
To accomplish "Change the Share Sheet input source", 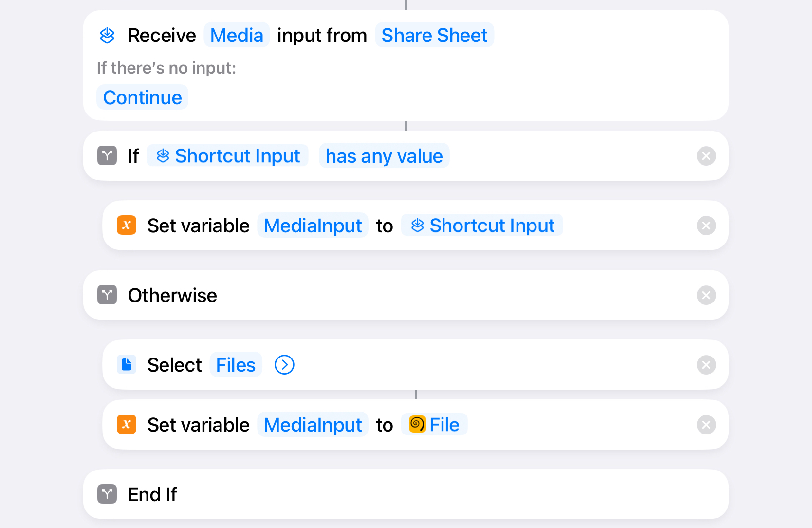I will tap(434, 35).
